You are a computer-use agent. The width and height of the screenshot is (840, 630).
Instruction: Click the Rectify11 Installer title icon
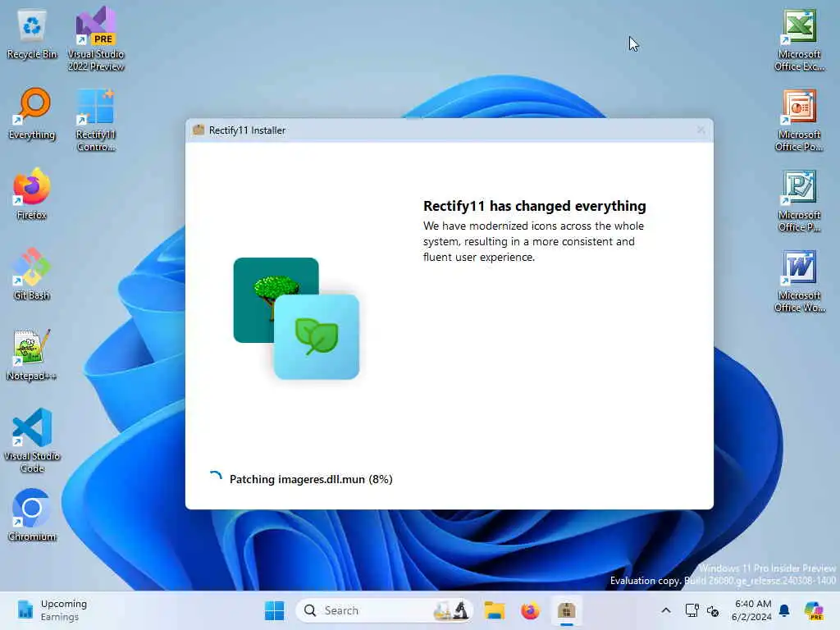coord(199,130)
